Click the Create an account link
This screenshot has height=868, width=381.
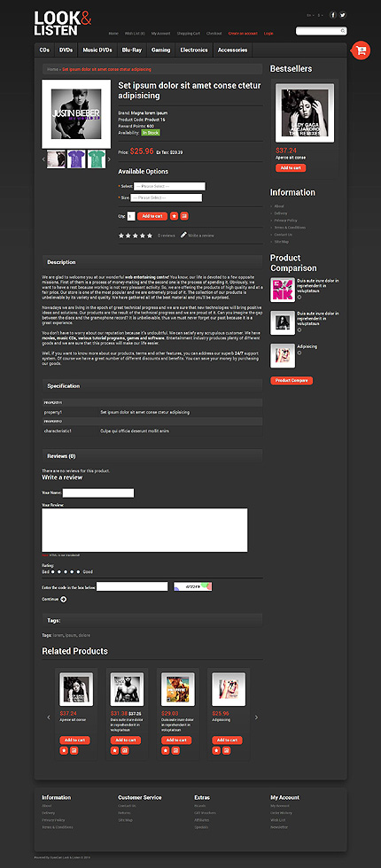tap(243, 34)
